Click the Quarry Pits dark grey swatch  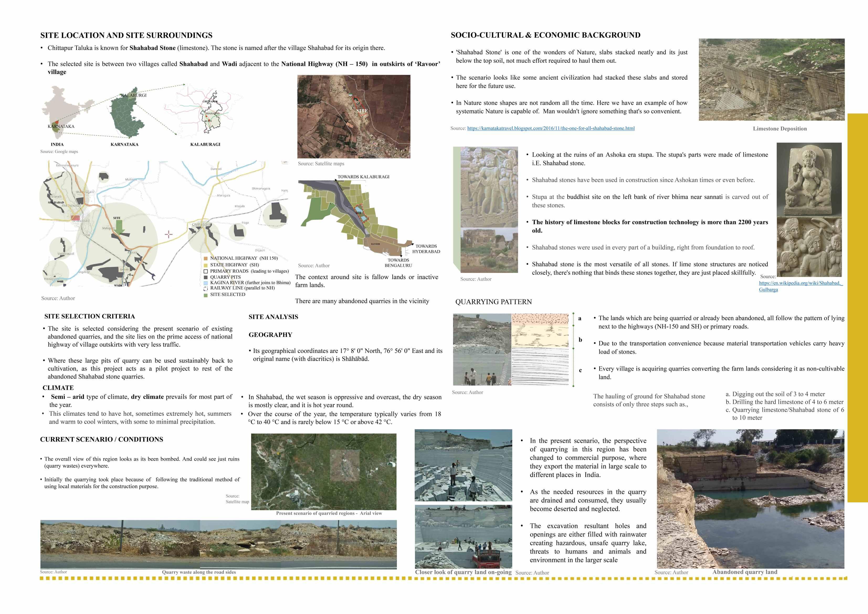pyautogui.click(x=206, y=277)
